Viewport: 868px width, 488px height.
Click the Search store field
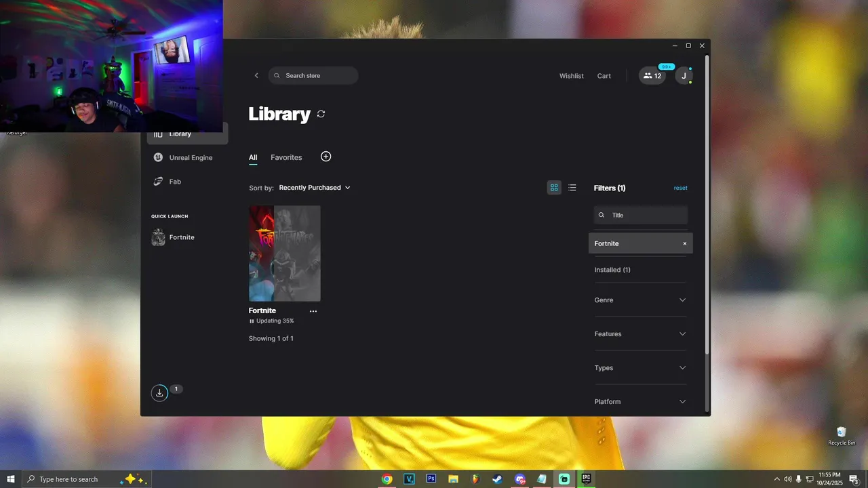(x=313, y=75)
